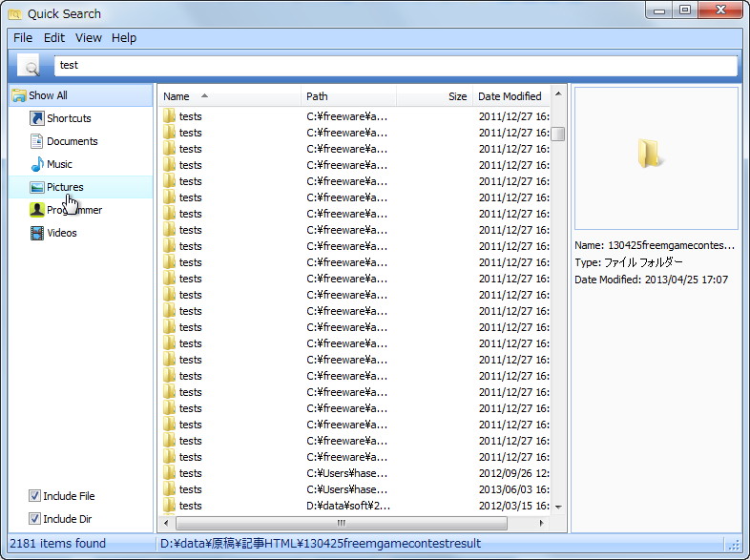The image size is (750, 560).
Task: Click the Pictures category icon
Action: pos(37,187)
